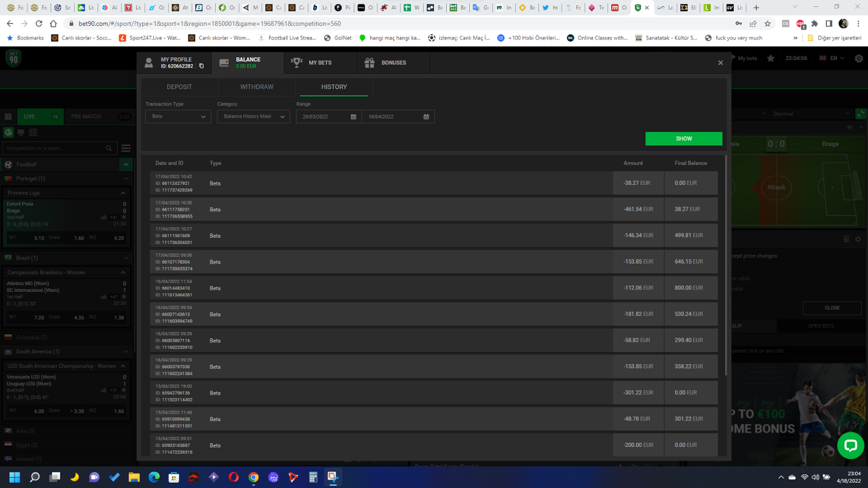The width and height of the screenshot is (868, 488).
Task: Open the EN language selector
Action: (832, 58)
